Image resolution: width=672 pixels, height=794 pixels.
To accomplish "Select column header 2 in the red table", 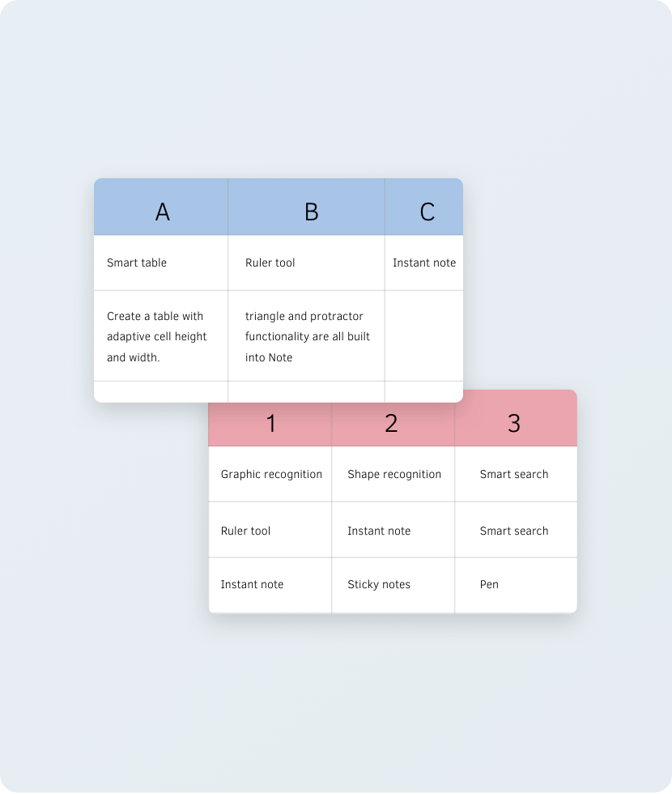I will [x=392, y=423].
